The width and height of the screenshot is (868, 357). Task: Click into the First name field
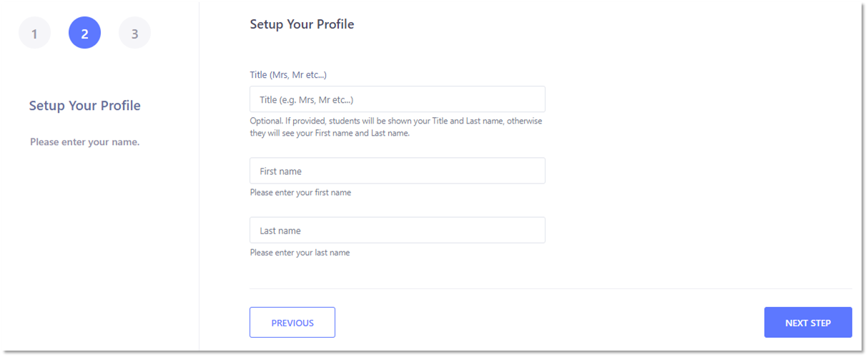pyautogui.click(x=397, y=171)
